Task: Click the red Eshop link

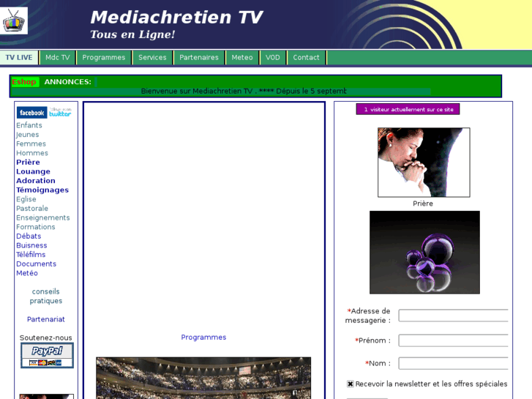Action: click(x=23, y=82)
